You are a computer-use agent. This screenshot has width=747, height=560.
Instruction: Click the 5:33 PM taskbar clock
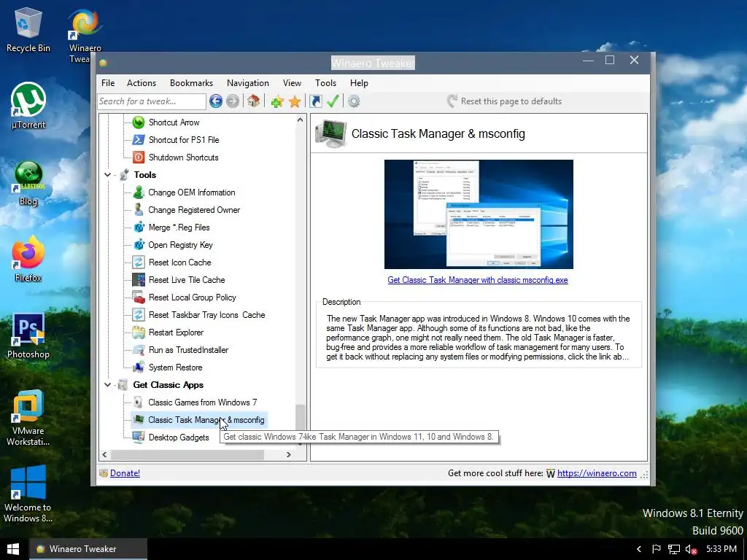(x=721, y=549)
